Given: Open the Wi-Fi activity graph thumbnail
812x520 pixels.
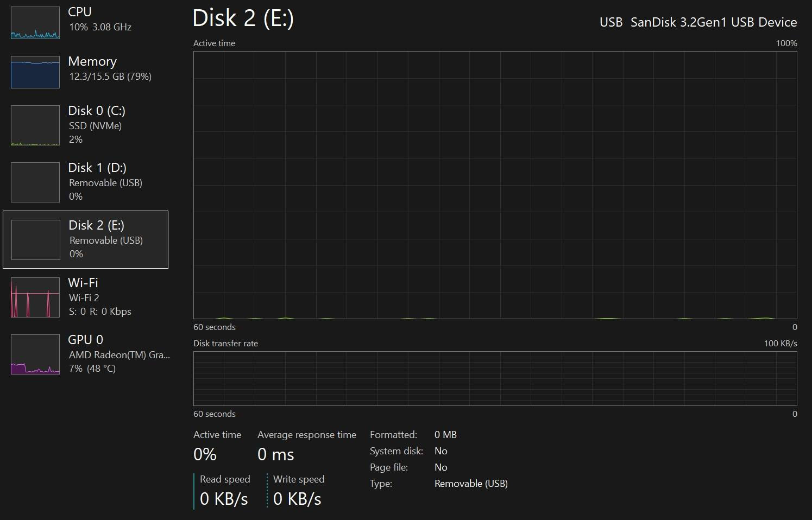Looking at the screenshot, I should tap(35, 297).
